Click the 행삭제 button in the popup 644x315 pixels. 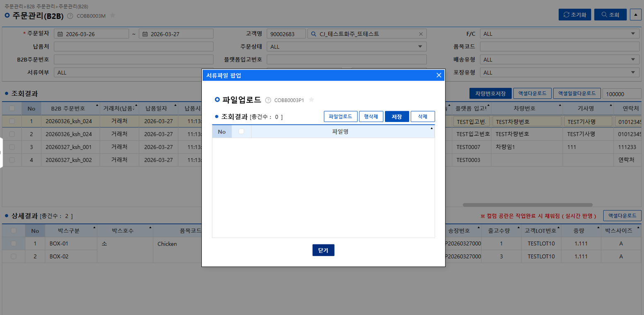[371, 117]
